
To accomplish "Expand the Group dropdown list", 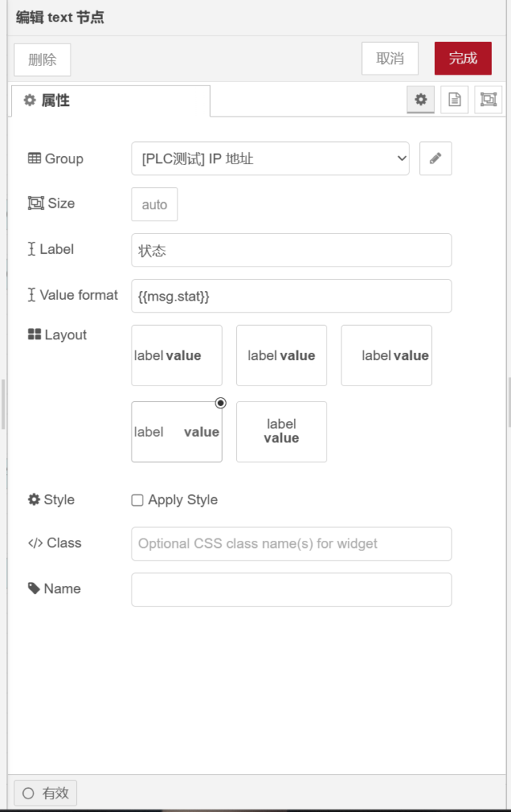I will 270,159.
